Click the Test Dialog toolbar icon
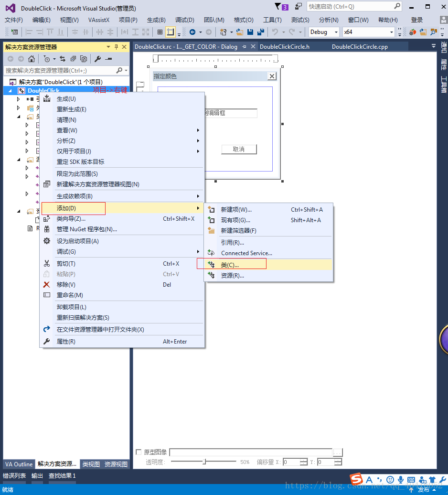 (x=14, y=32)
